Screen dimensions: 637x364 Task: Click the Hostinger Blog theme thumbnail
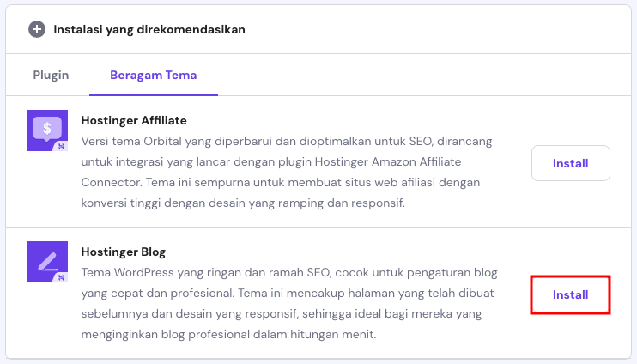47,263
